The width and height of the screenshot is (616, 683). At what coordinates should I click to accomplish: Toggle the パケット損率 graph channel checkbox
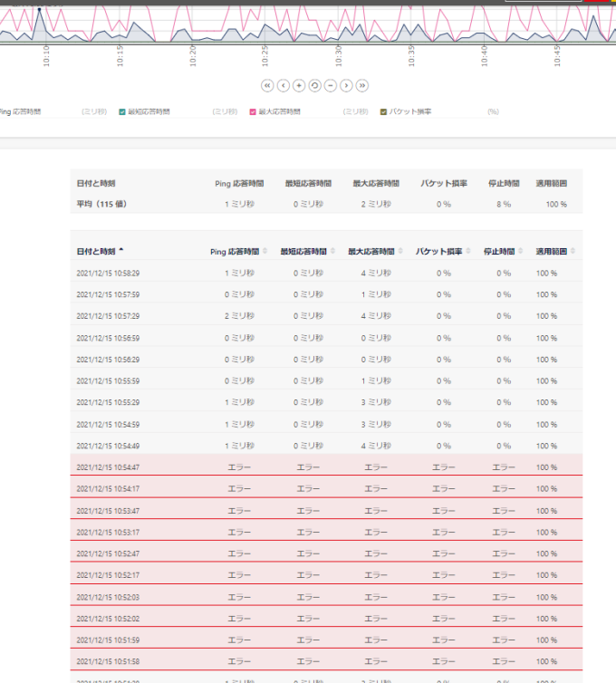383,112
